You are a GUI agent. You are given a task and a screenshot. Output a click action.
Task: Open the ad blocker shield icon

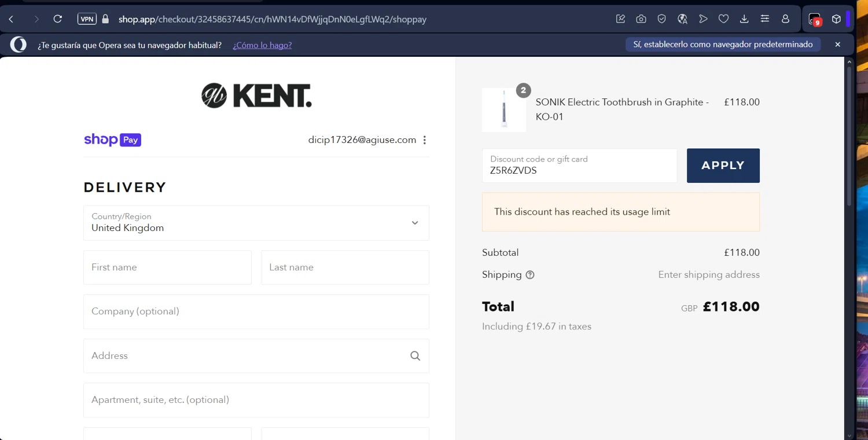[x=662, y=19]
